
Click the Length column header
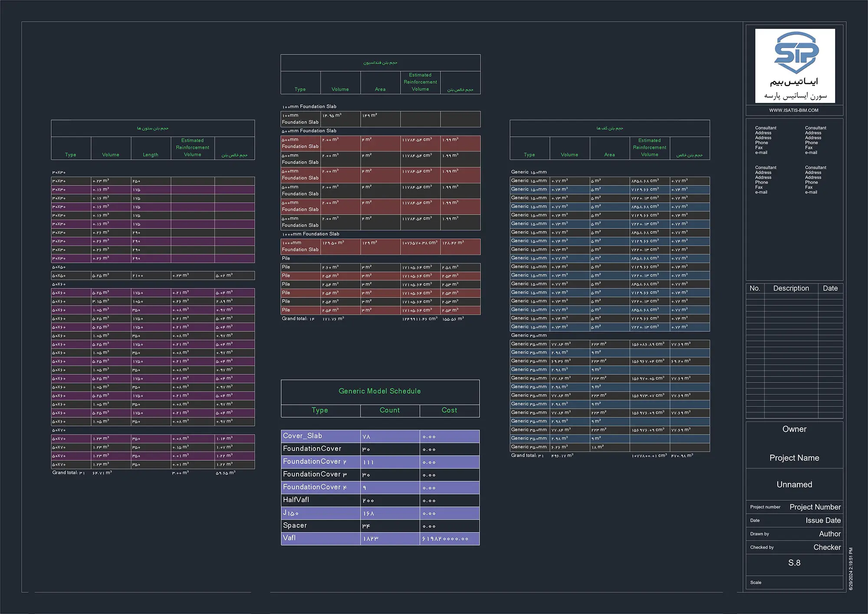point(151,155)
